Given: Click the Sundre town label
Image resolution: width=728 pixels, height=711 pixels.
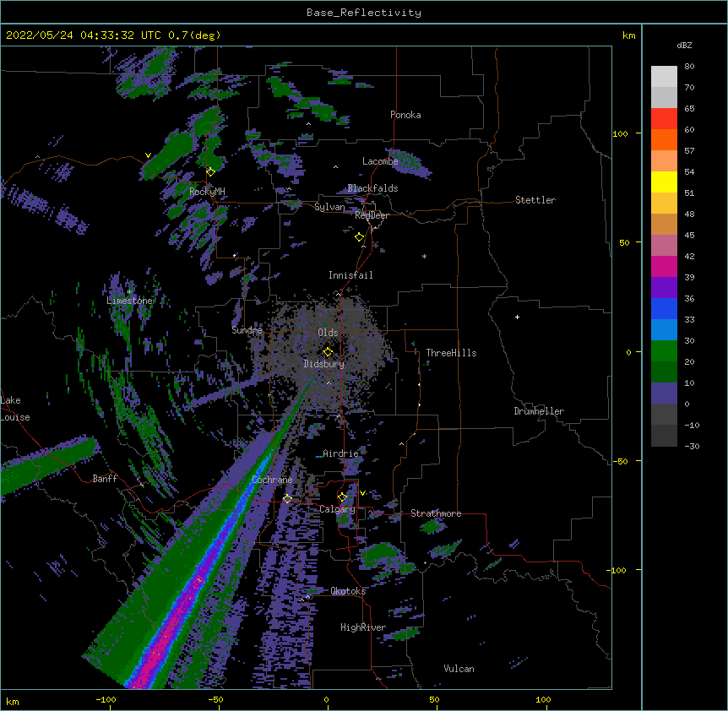Looking at the screenshot, I should coord(247,330).
